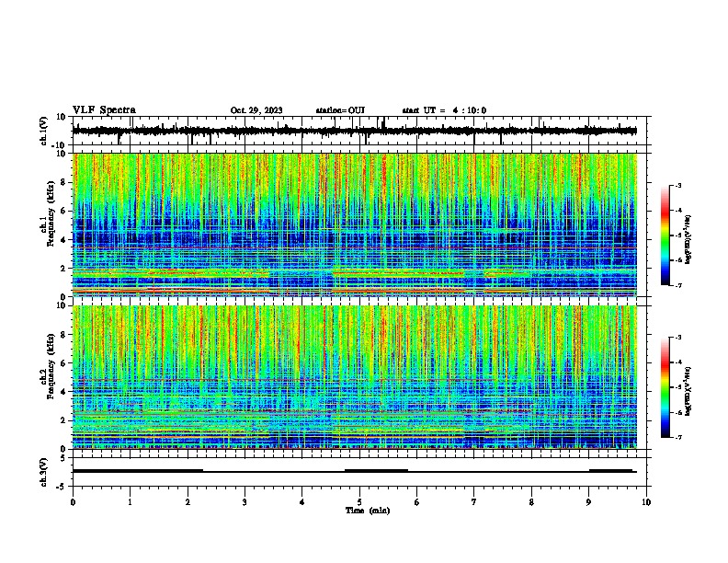The width and height of the screenshot is (728, 563).
Task: Click the "VLF Spectra" plot title
Action: pyautogui.click(x=104, y=110)
